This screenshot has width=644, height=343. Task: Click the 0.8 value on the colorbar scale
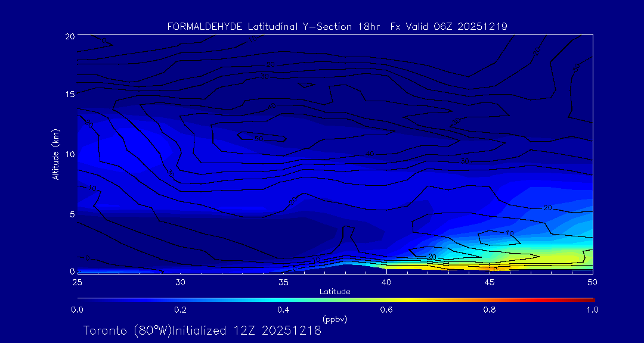(490, 310)
